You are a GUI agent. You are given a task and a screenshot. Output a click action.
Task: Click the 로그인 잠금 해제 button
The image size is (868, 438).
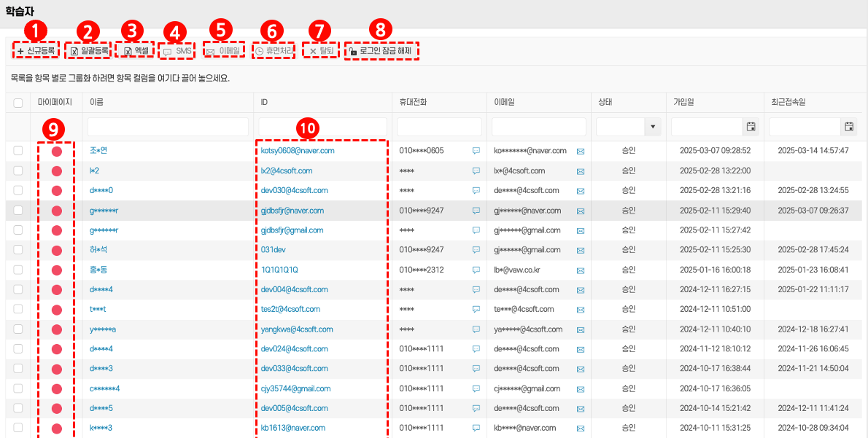[380, 51]
